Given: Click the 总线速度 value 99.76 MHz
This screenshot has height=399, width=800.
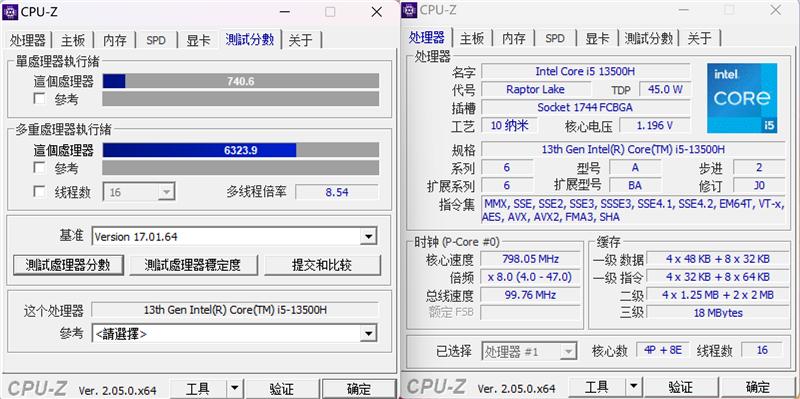Looking at the screenshot, I should click(530, 295).
